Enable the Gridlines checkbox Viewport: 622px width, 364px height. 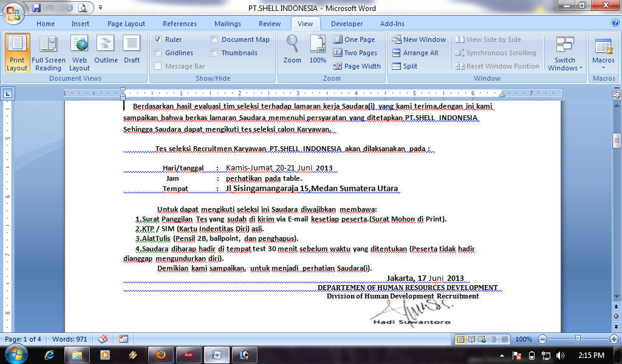point(158,53)
